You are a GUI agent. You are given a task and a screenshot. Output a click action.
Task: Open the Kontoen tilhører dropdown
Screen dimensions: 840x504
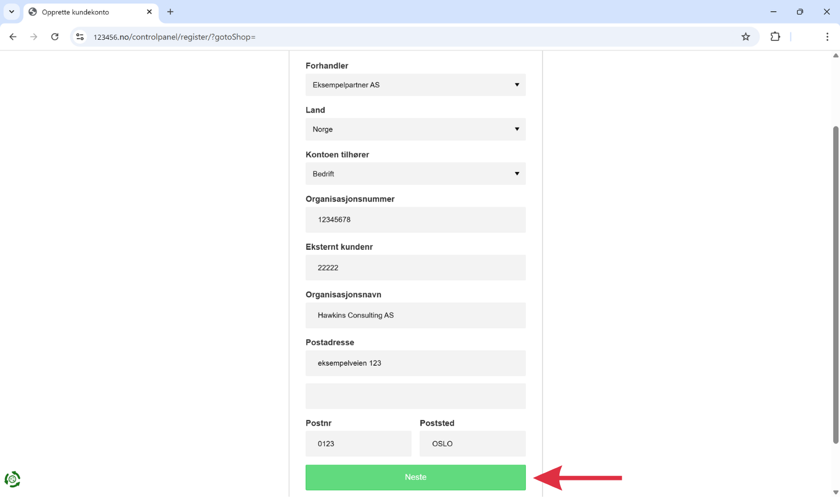[416, 174]
